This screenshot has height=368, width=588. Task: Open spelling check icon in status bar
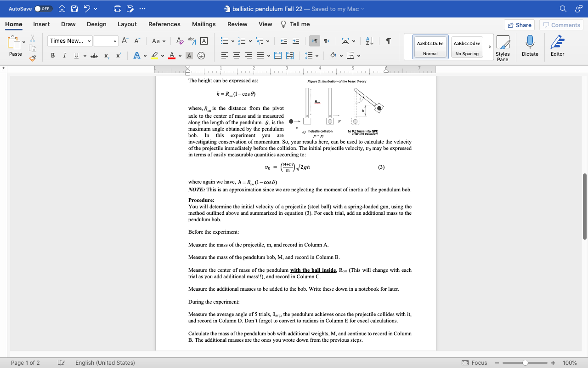[61, 363]
